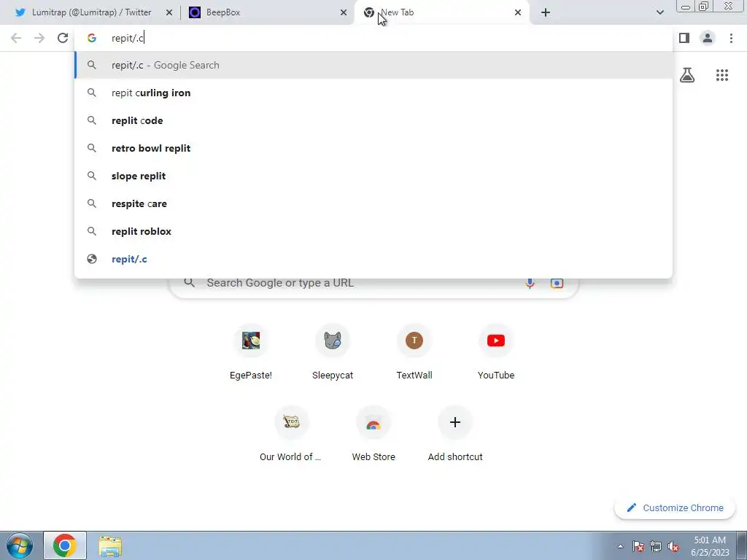The height and width of the screenshot is (560, 747).
Task: Reload the current page
Action: [x=63, y=38]
